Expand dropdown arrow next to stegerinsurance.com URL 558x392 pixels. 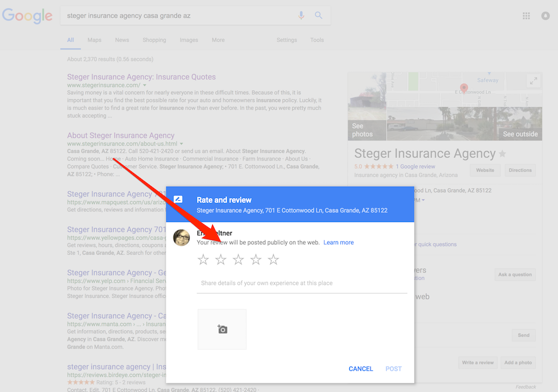click(x=145, y=85)
